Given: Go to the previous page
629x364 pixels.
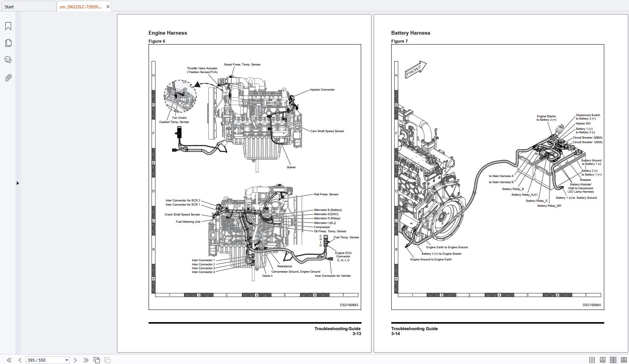Looking at the screenshot, I should click(20, 360).
